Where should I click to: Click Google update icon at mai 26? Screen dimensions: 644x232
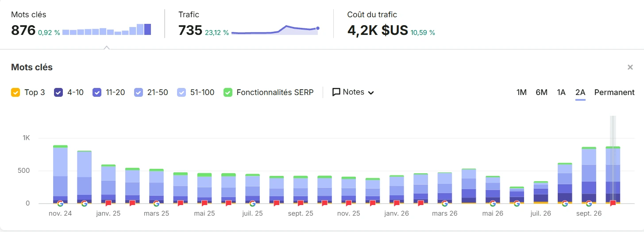(x=493, y=203)
